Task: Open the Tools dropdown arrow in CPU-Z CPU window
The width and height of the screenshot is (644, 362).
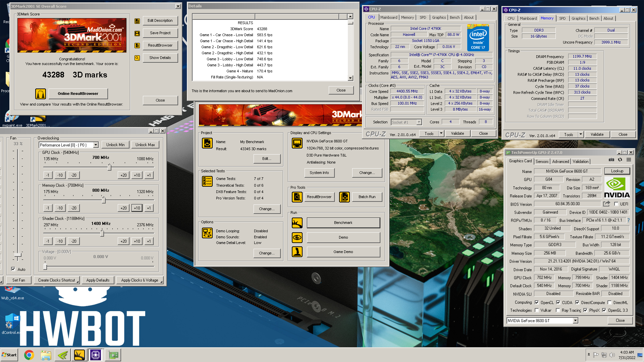Action: 441,133
